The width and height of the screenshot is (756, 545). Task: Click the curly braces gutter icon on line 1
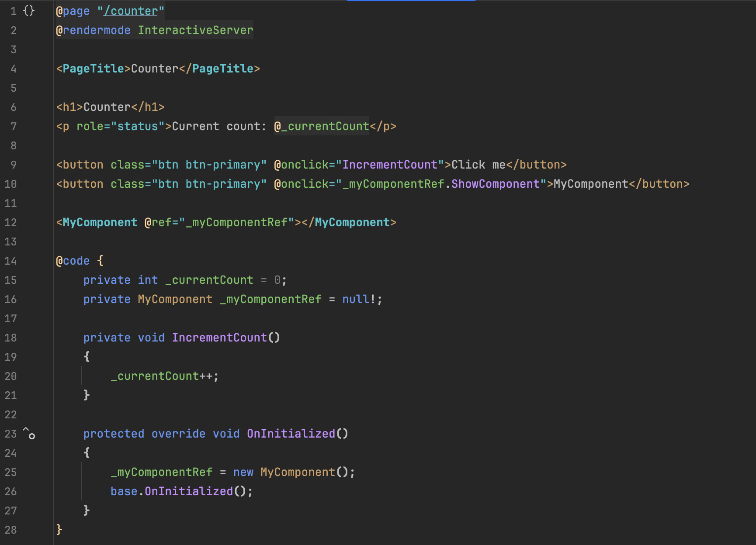(x=28, y=11)
